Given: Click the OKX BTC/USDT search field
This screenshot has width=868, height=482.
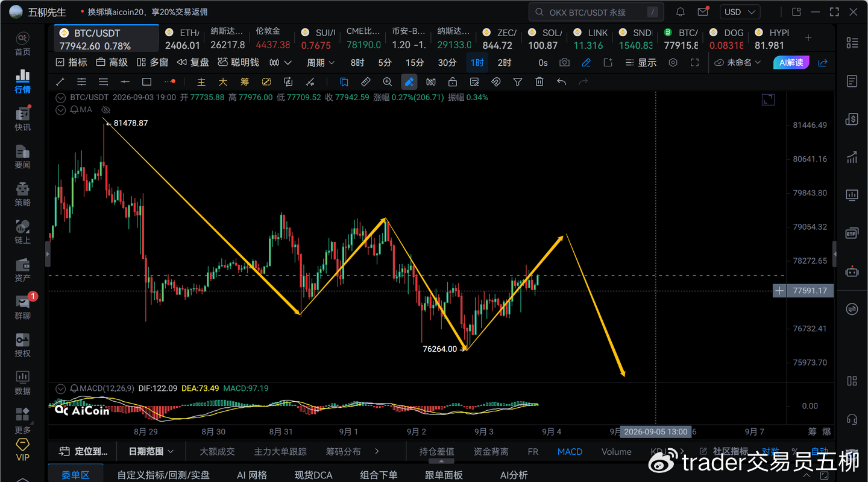Looking at the screenshot, I should click(596, 12).
